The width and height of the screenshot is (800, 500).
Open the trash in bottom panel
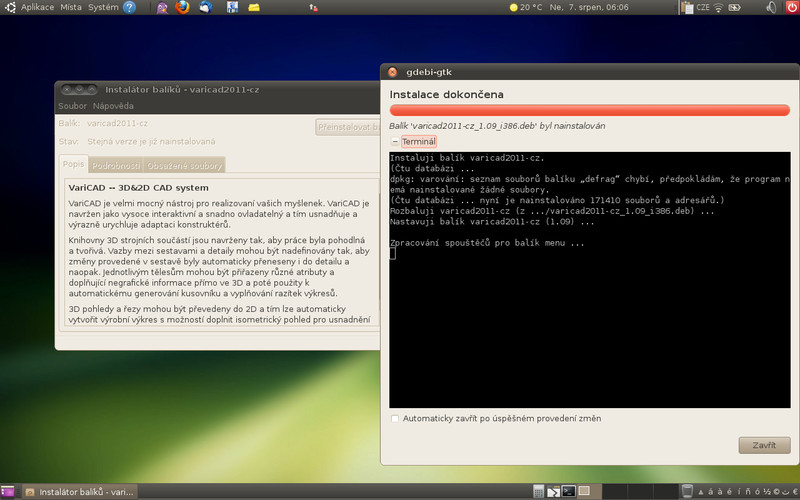click(687, 492)
